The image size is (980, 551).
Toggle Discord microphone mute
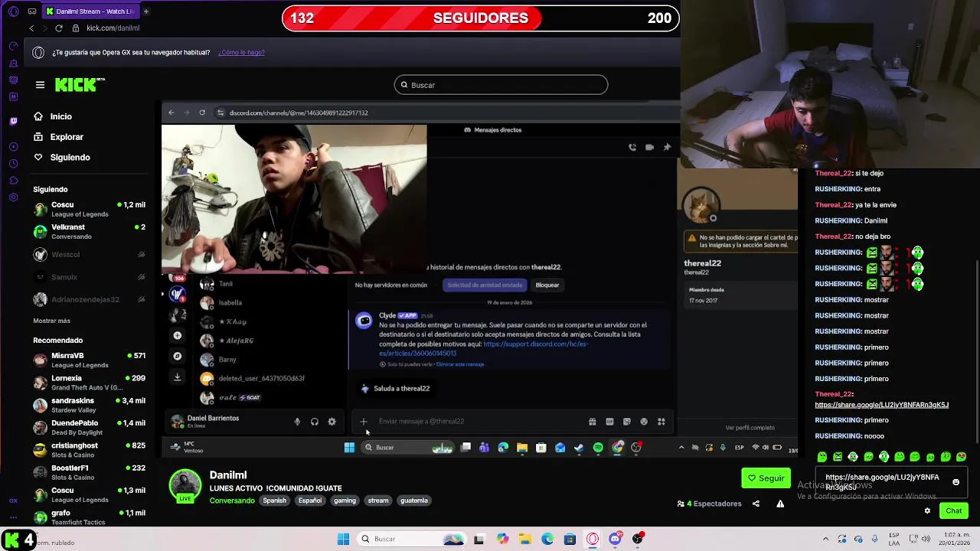pyautogui.click(x=297, y=422)
